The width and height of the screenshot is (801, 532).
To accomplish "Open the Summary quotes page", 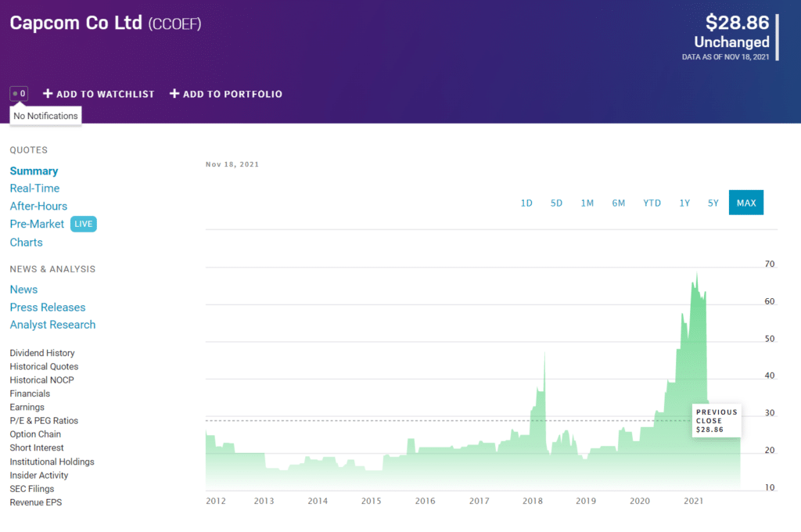I will point(34,171).
